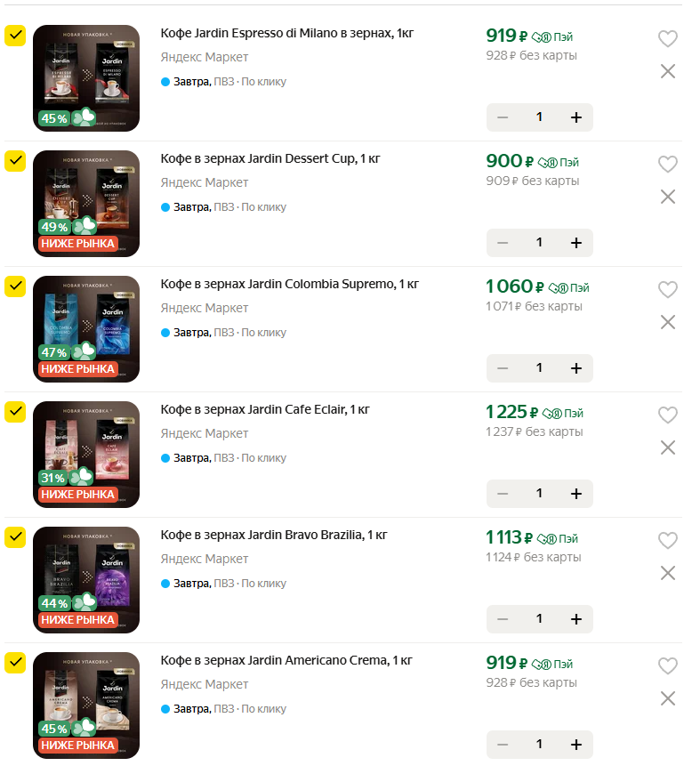Deselect Jardin Colombia Supremo checkbox
The image size is (700, 774).
click(x=15, y=286)
